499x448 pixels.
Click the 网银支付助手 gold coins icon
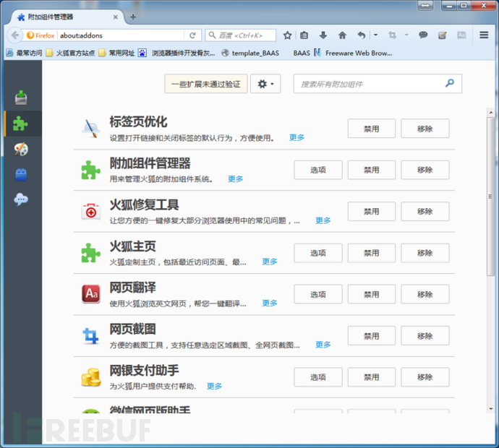(91, 377)
